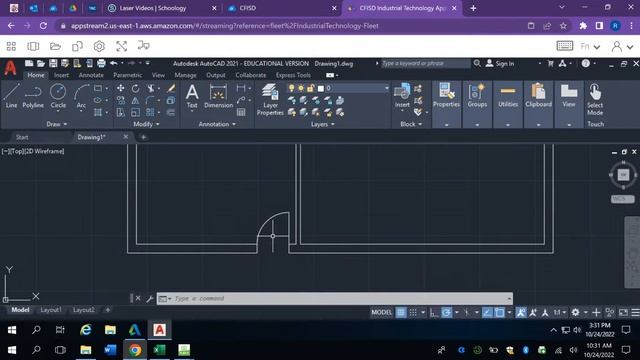Click the MODEL space button
This screenshot has width=640, height=360.
382,313
